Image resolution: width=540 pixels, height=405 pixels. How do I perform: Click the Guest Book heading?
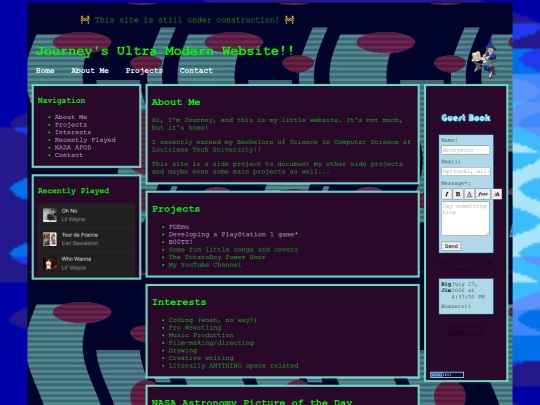(466, 118)
